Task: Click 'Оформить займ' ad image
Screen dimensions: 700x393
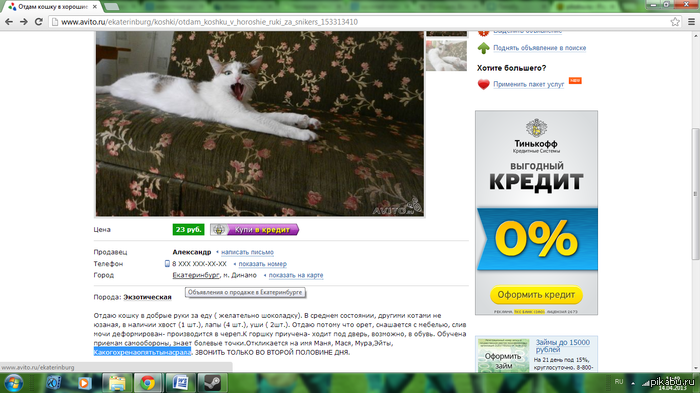Action: [x=503, y=355]
